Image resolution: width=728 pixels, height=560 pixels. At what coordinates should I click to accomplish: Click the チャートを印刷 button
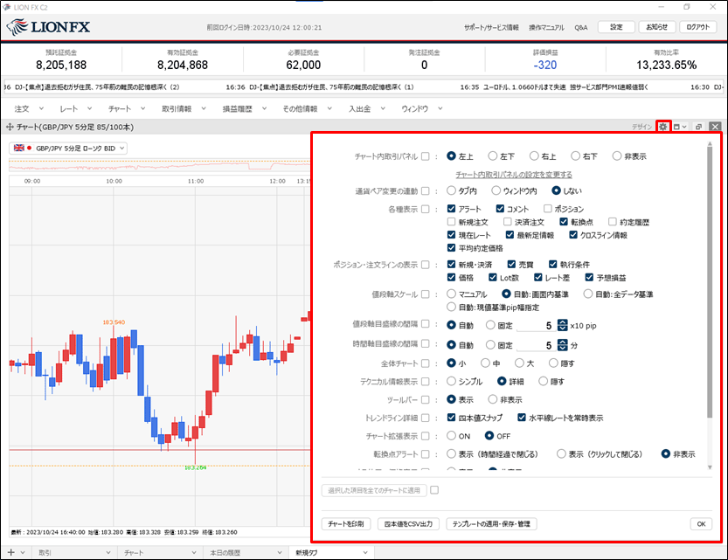[346, 524]
